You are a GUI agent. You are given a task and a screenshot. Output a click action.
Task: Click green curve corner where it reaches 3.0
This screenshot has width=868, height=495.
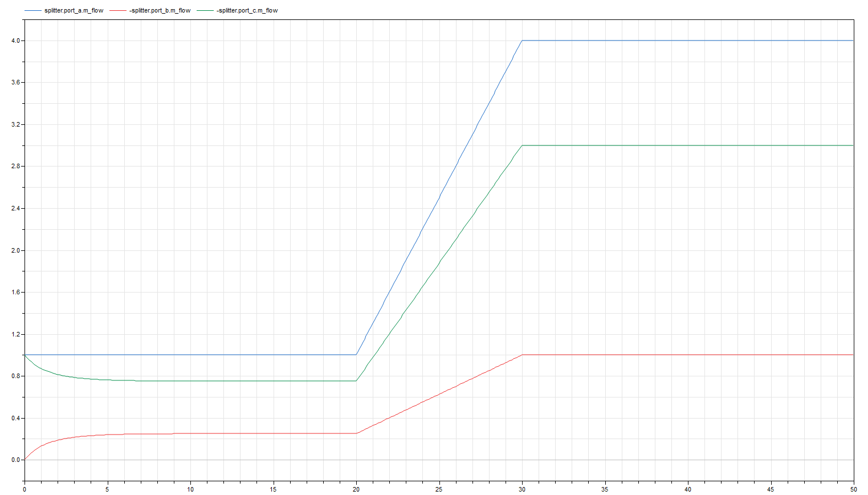pyautogui.click(x=522, y=145)
